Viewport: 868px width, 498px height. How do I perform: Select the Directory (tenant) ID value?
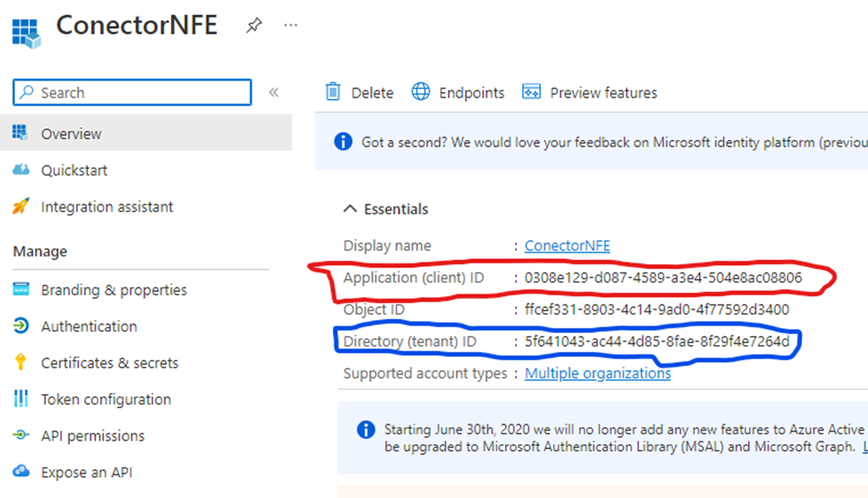coord(657,342)
